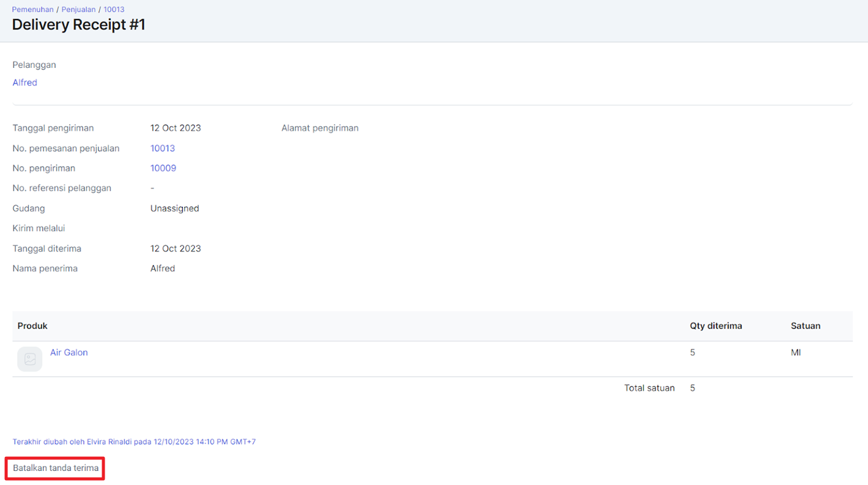The image size is (868, 485).
Task: Click Batalkan tanda terima
Action: coord(56,468)
